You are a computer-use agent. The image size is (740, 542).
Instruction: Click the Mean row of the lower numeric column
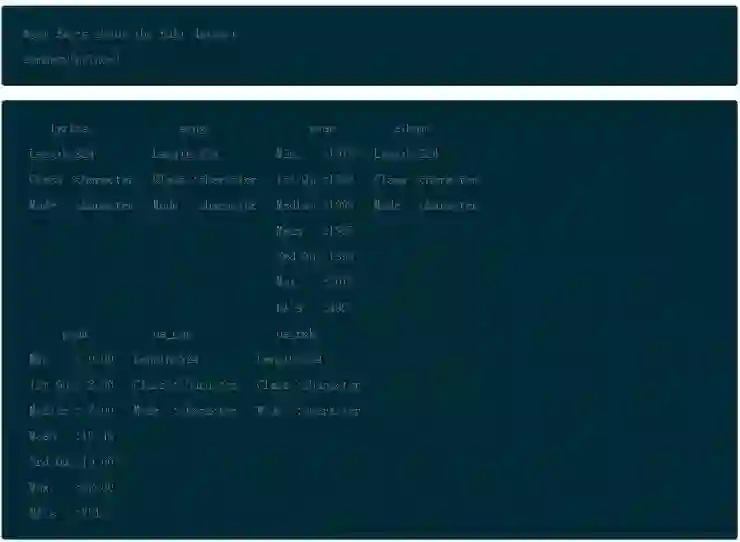(72, 436)
